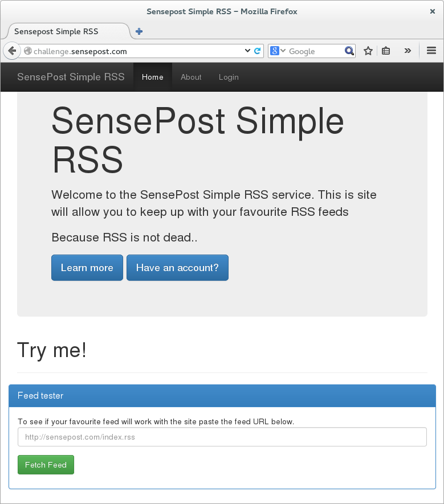The height and width of the screenshot is (504, 444).
Task: Open the Firefox hamburger menu
Action: (431, 51)
